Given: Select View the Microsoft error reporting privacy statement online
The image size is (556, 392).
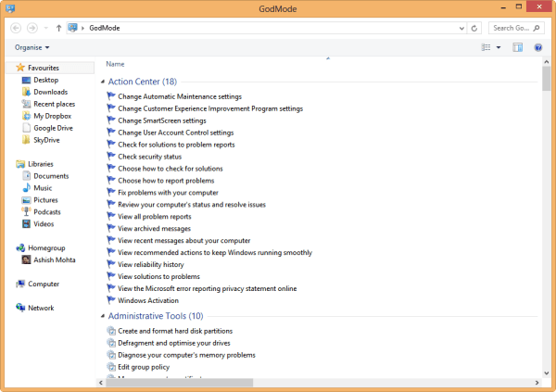Looking at the screenshot, I should pos(207,288).
